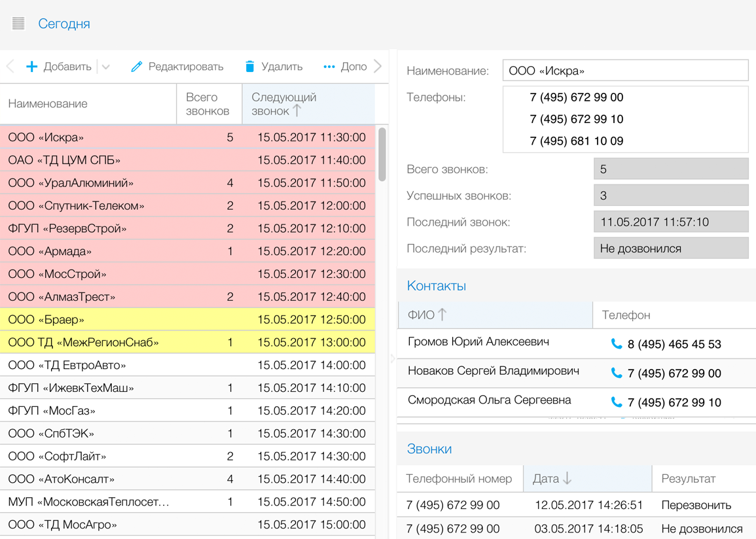Click the Сегодня title link
This screenshot has height=539, width=756.
point(64,24)
